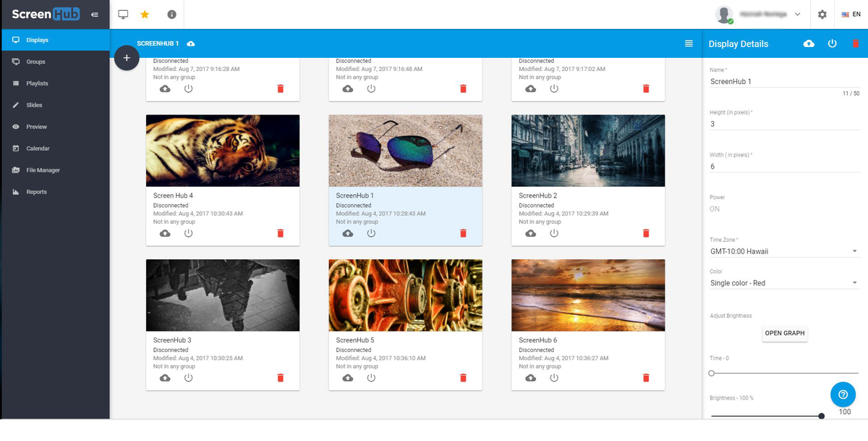
Task: Click the ScreenHub logo
Action: pyautogui.click(x=45, y=14)
